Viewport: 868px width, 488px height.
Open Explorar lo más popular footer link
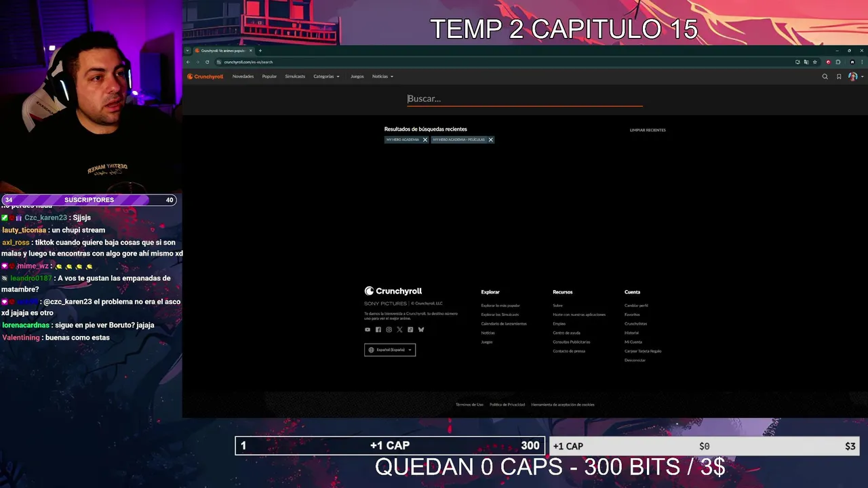tap(500, 306)
